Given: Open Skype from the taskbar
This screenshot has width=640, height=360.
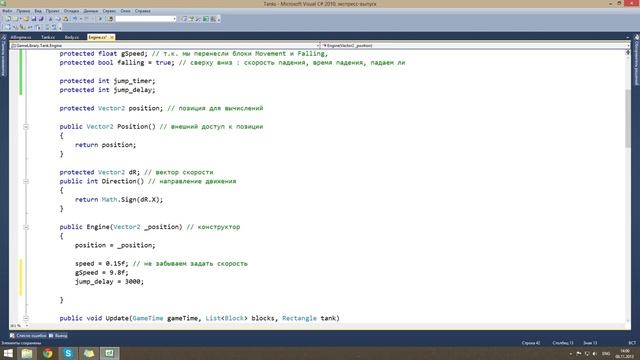Looking at the screenshot, I should (68, 353).
